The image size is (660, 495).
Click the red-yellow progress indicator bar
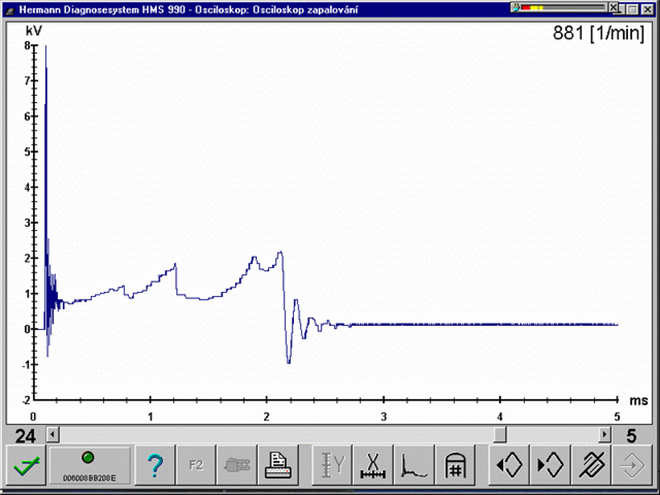pos(564,8)
